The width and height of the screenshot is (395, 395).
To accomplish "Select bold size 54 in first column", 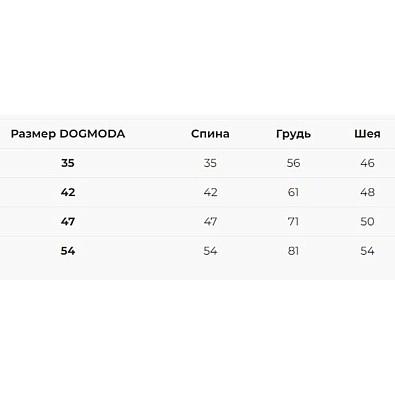I will tap(68, 251).
